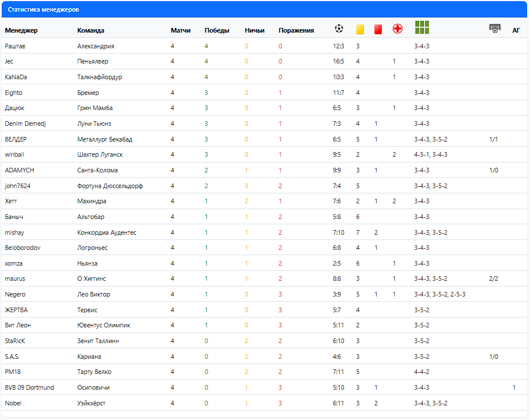
Task: Click the Статистика менеджеров panel title
Action: pyautogui.click(x=44, y=10)
